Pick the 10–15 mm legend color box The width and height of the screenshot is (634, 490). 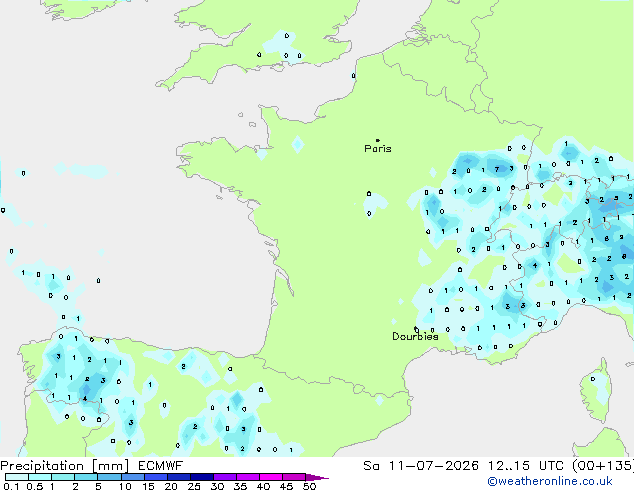133,477
